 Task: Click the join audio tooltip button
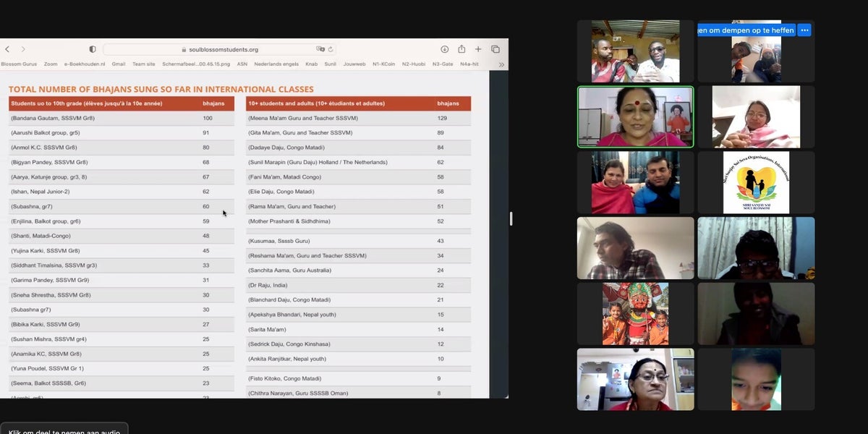click(64, 430)
